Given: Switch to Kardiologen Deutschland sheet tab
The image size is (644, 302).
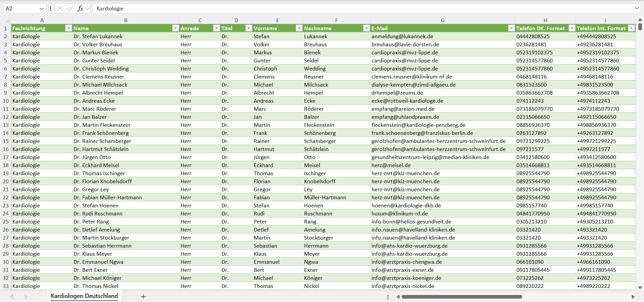Looking at the screenshot, I should [x=84, y=296].
